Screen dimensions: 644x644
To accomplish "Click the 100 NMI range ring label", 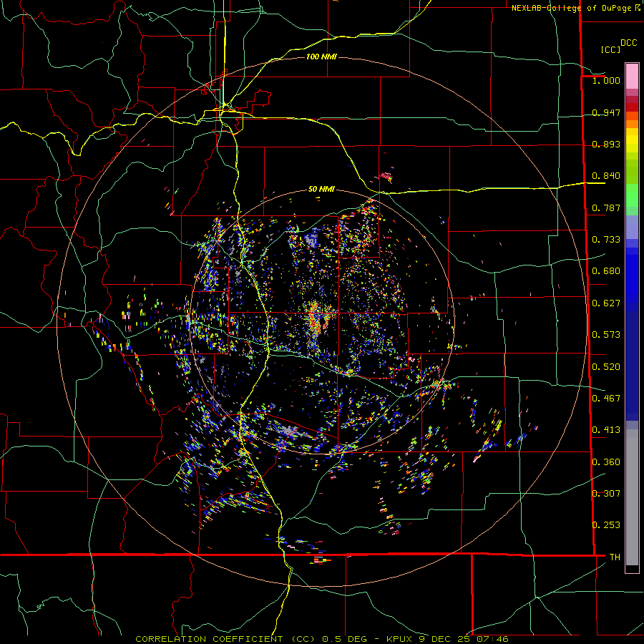I will [x=321, y=57].
